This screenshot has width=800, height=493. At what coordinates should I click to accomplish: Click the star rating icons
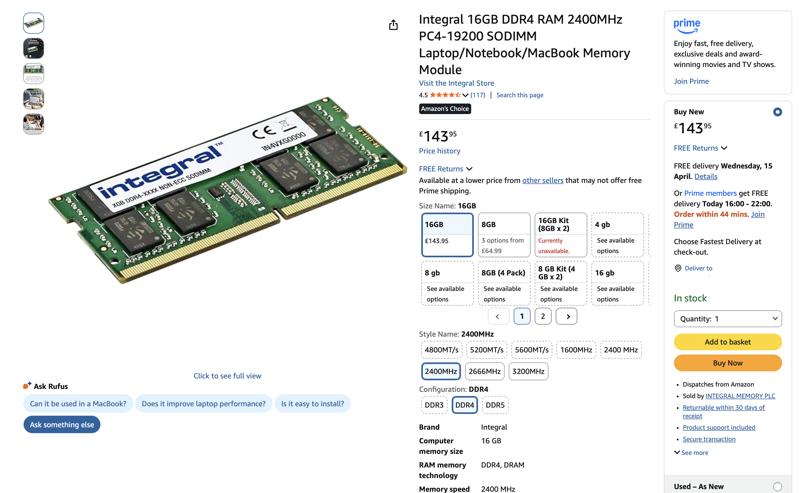(x=445, y=95)
